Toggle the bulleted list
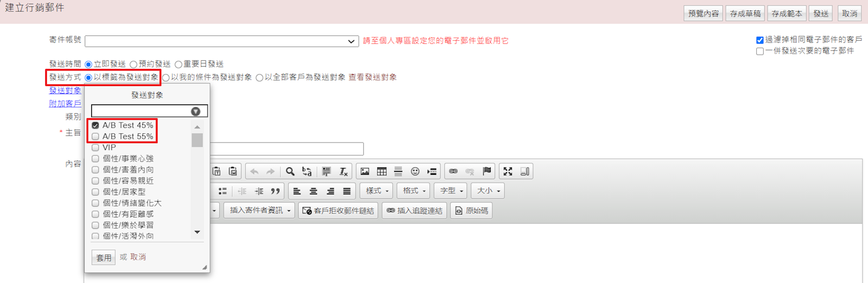 coord(223,191)
